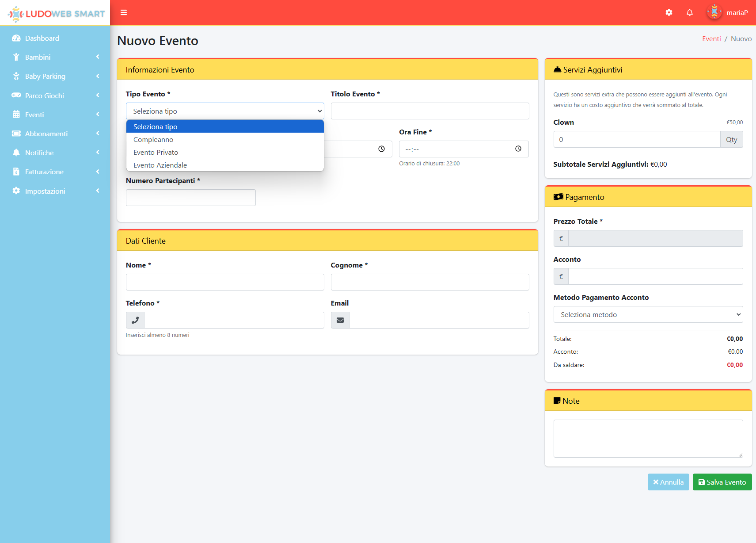This screenshot has height=543, width=756.
Task: Select the Baby Parking section
Action: [44, 76]
